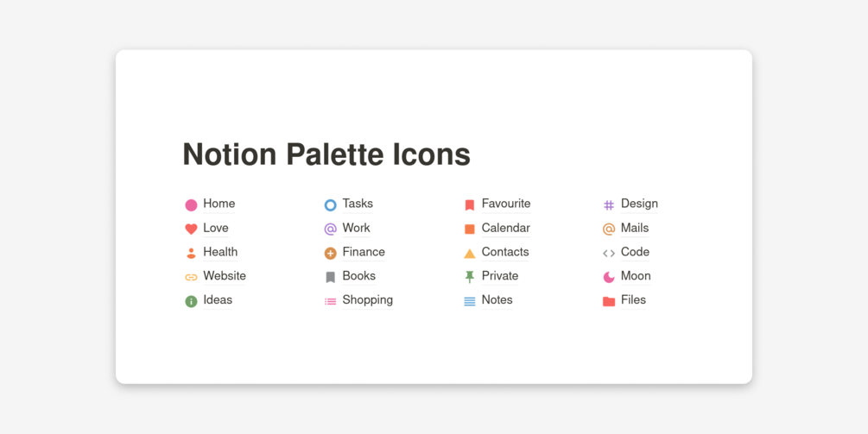The height and width of the screenshot is (434, 868).
Task: Click the yellow chain link Website icon
Action: click(x=191, y=277)
